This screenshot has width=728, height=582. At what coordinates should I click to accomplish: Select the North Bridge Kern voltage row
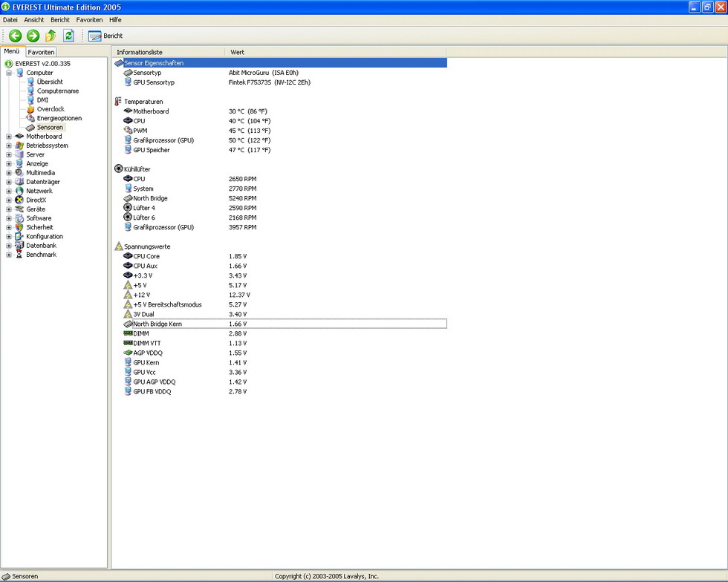(285, 324)
